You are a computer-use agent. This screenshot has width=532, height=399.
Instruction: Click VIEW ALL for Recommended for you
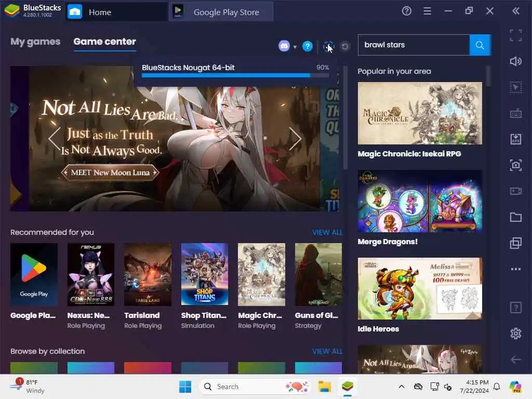(x=327, y=232)
